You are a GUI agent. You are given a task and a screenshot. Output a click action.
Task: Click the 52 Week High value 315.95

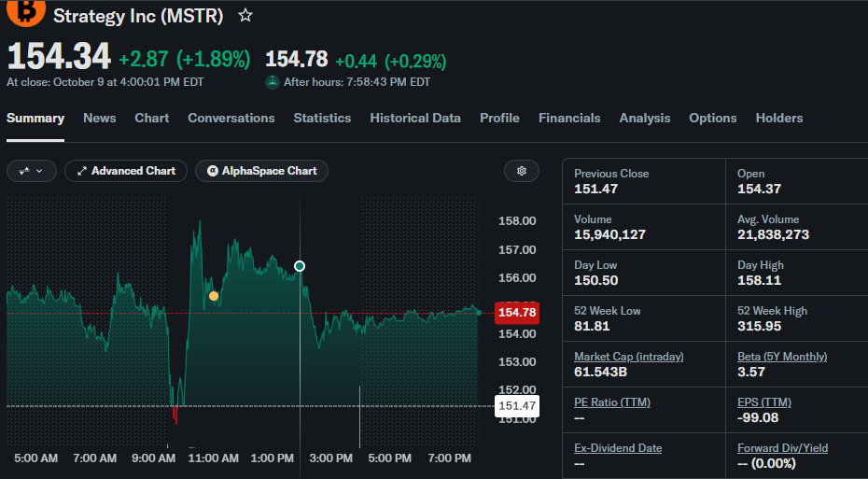(759, 326)
